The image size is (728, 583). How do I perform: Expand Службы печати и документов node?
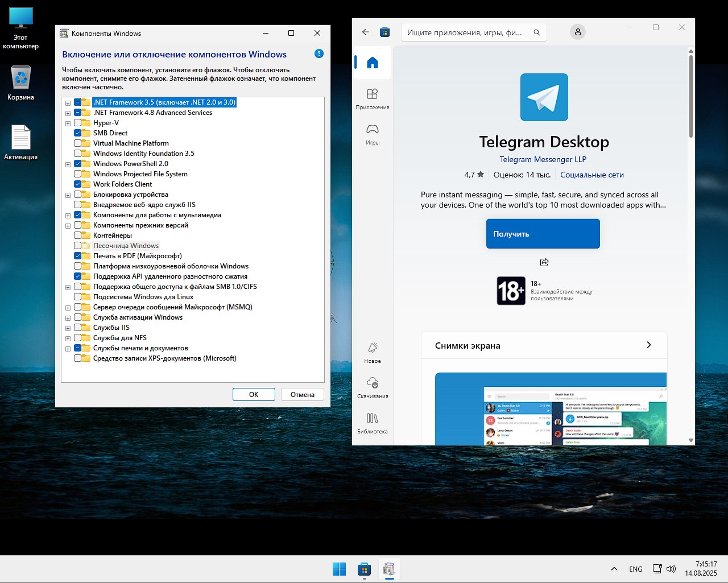click(68, 349)
